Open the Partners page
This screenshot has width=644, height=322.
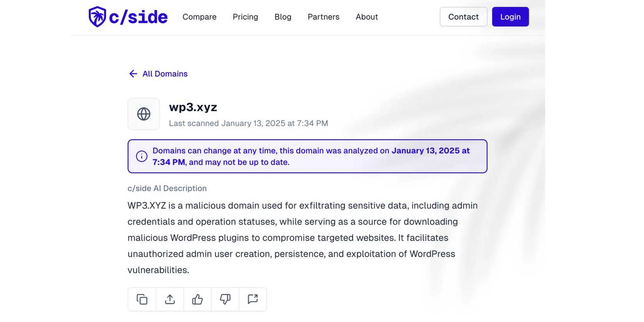(323, 17)
